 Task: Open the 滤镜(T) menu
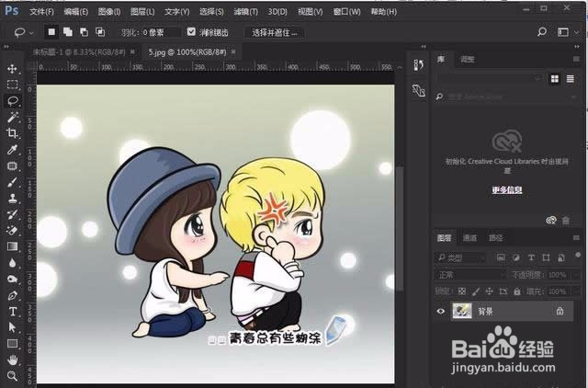[x=245, y=12]
